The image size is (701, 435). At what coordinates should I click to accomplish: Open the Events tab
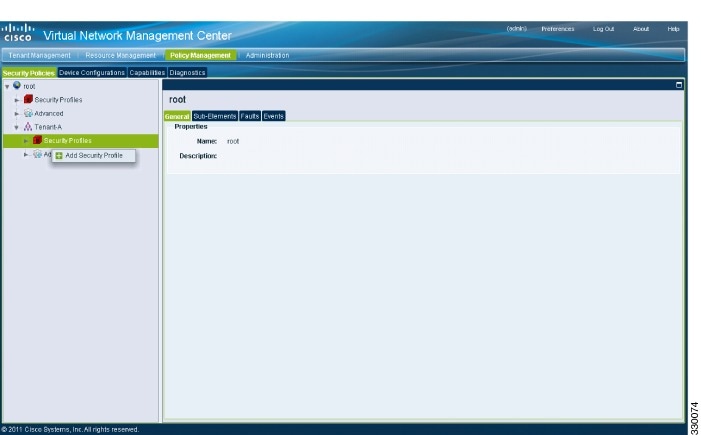(273, 116)
